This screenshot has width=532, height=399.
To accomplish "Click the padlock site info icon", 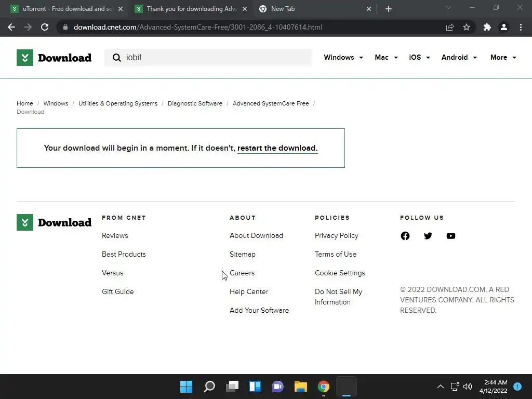I will [65, 27].
